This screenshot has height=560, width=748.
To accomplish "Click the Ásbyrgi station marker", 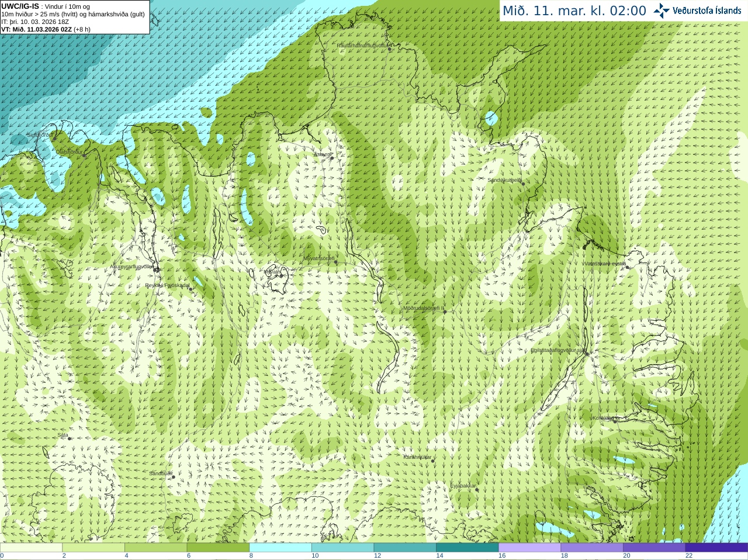I will coord(332,158).
